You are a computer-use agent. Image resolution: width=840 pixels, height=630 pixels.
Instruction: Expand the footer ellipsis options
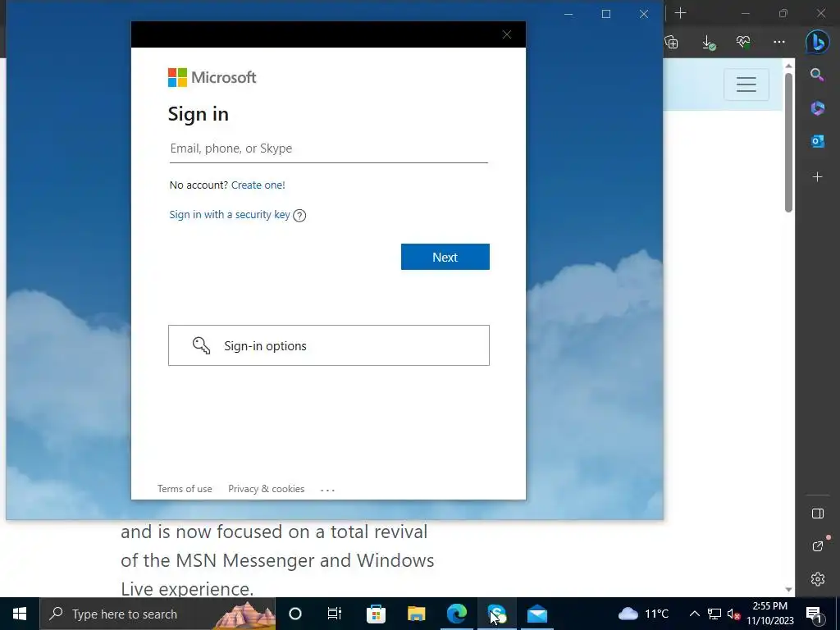click(x=327, y=489)
